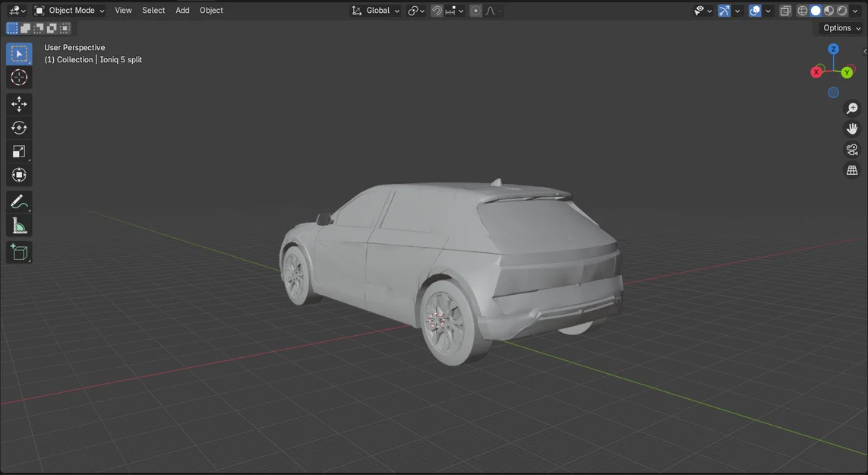Toggle snapping with the magnet icon
The height and width of the screenshot is (475, 868).
(x=437, y=10)
